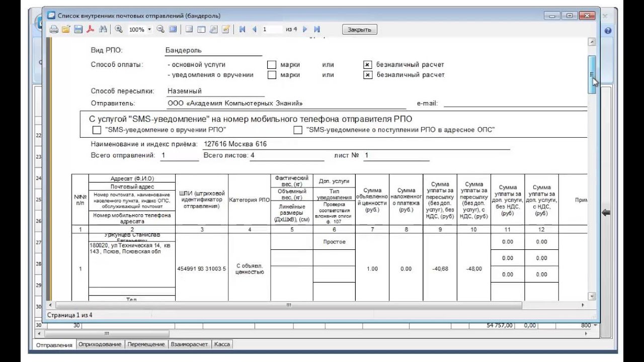Go to first page of report
This screenshot has height=362, width=644.
(x=242, y=30)
